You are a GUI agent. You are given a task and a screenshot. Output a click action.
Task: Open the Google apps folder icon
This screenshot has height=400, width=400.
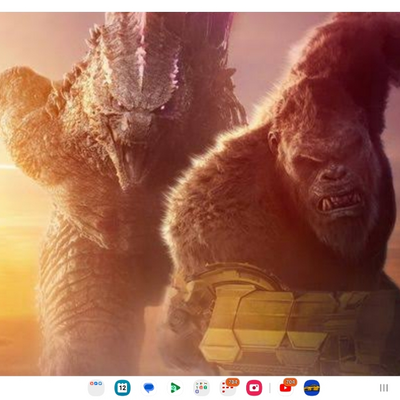point(201,388)
